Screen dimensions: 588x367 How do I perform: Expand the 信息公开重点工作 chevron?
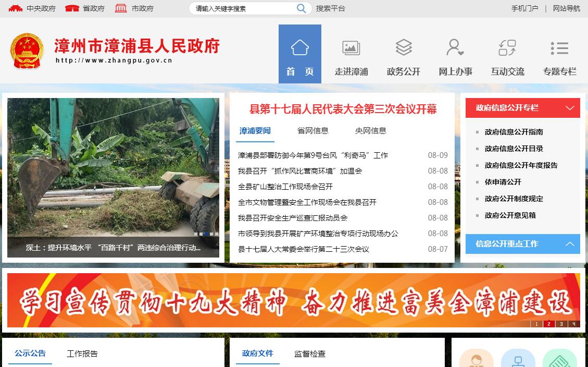tap(570, 244)
